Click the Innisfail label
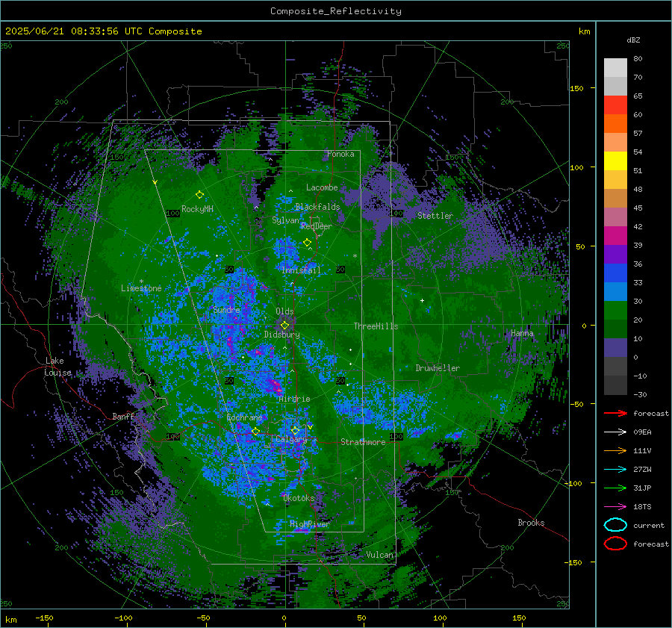 click(x=302, y=270)
